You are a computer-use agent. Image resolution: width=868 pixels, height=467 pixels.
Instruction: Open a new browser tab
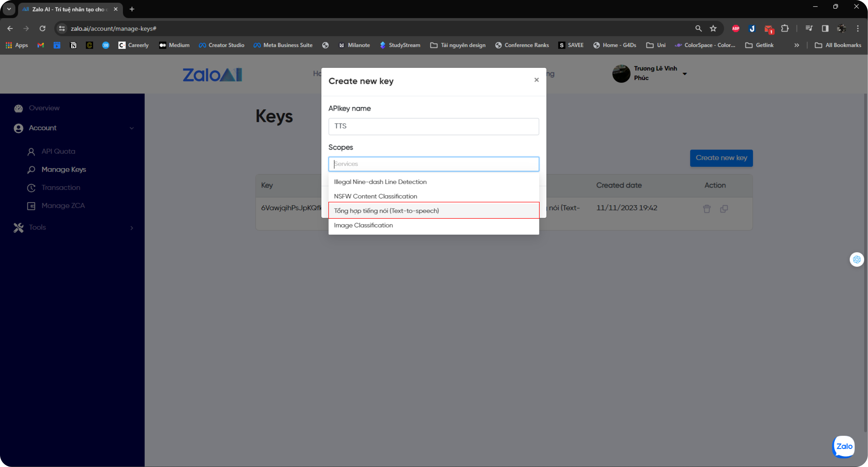tap(132, 9)
